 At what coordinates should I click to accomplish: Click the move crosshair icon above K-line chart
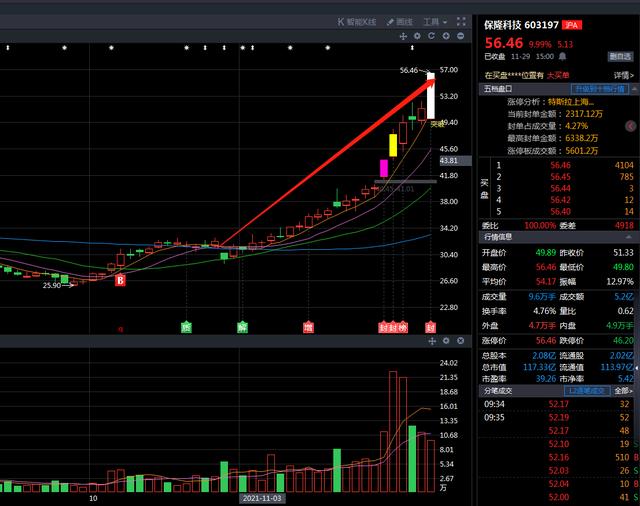coord(403,36)
